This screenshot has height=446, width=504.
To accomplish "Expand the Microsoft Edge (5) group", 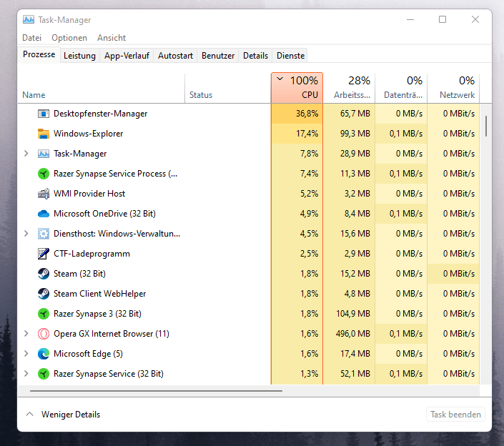I will [x=26, y=354].
